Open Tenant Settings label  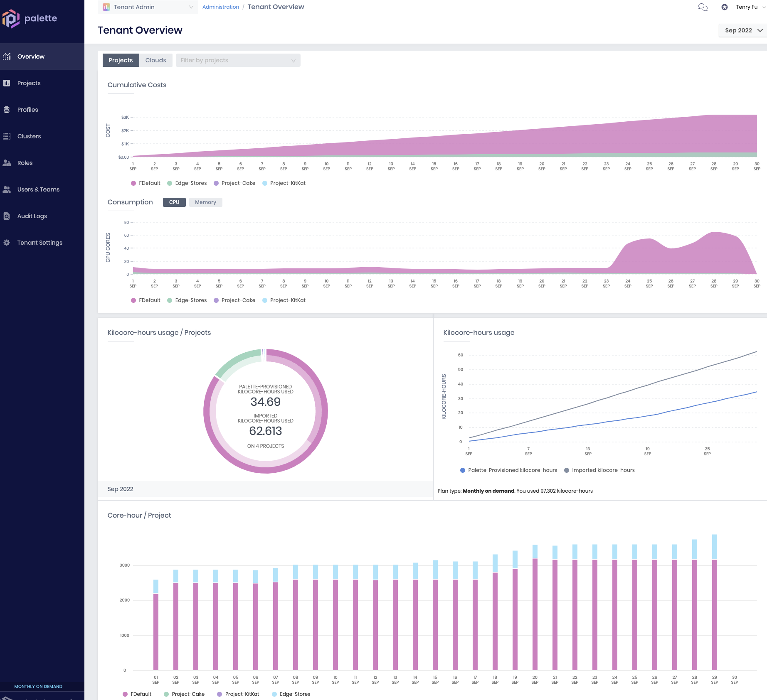click(x=40, y=243)
